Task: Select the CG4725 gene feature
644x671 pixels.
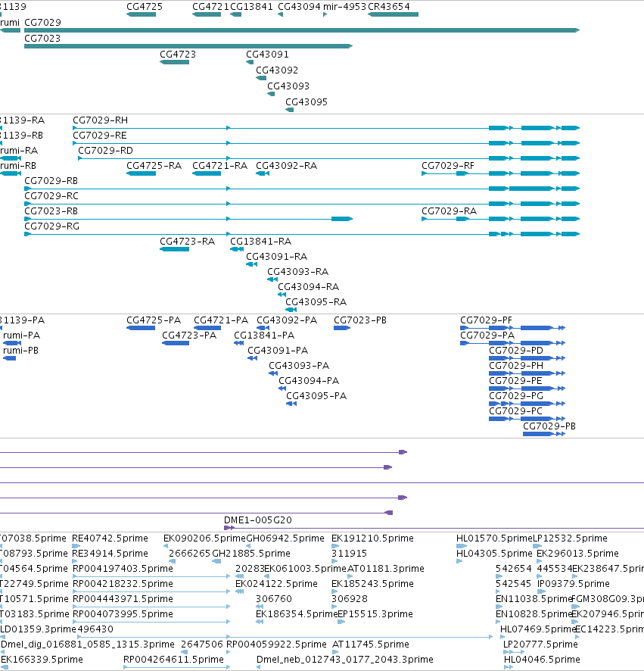Action: coord(141,14)
